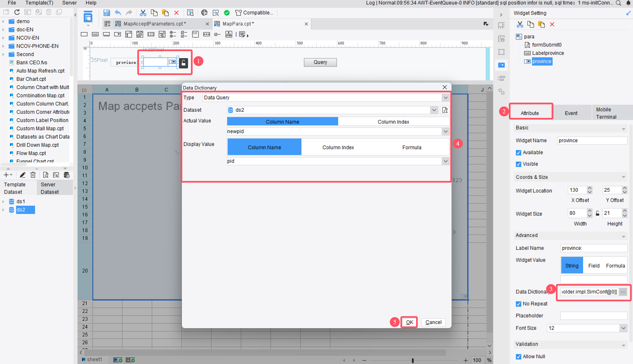Click the green checkmark icon in toolbar
The width and height of the screenshot is (633, 364).
pos(227,13)
